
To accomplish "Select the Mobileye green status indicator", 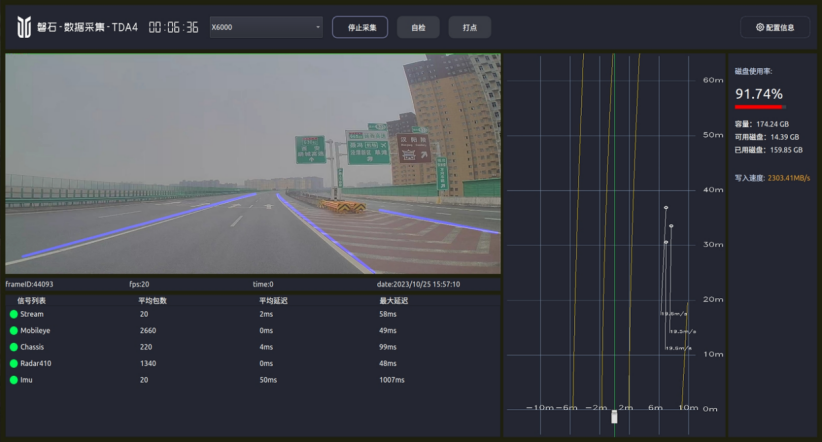I will pos(14,330).
